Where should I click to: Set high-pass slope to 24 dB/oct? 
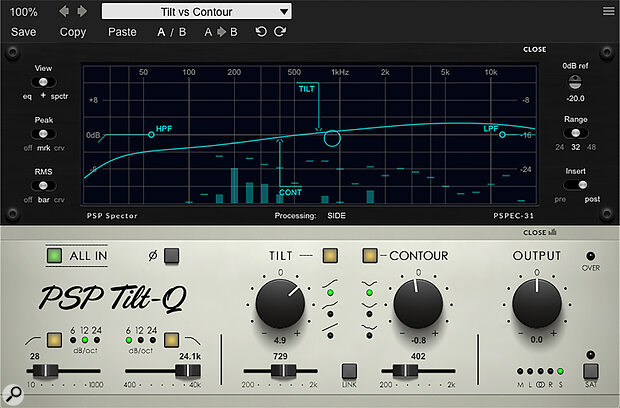97,340
